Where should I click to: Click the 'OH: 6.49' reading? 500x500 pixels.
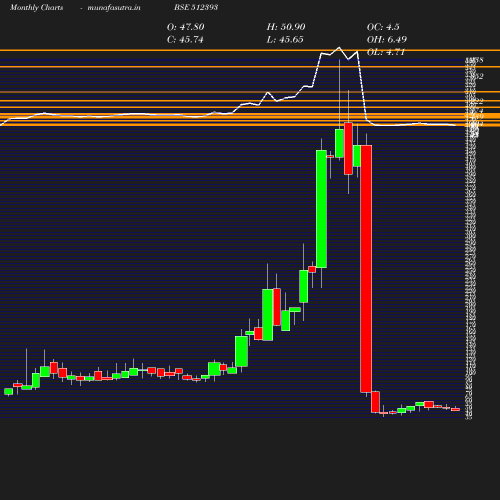pos(387,40)
